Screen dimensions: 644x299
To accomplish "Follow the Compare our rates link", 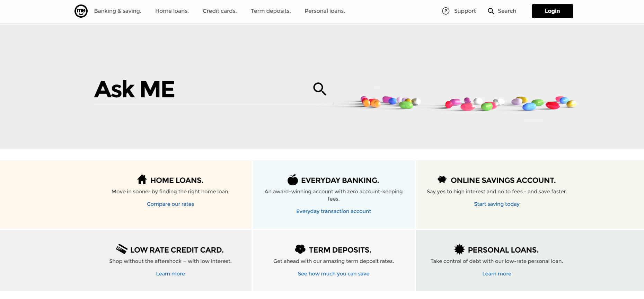I will (x=170, y=204).
